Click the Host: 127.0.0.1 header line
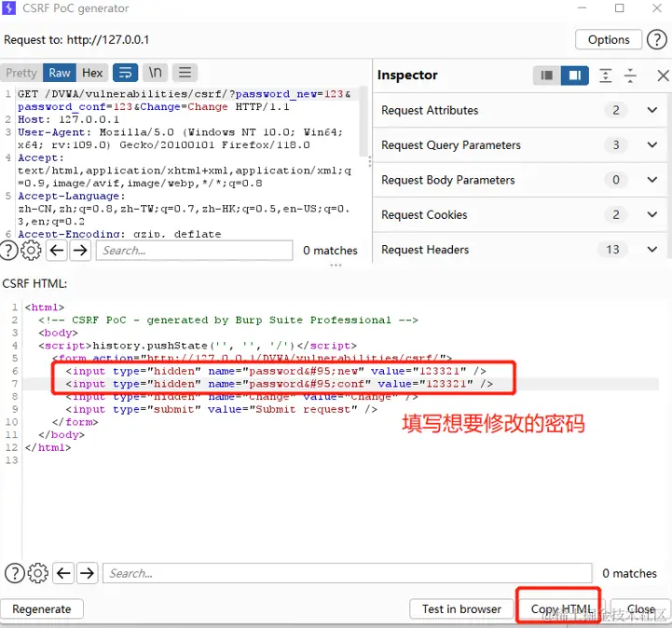Image resolution: width=672 pixels, height=628 pixels. pyautogui.click(x=69, y=119)
